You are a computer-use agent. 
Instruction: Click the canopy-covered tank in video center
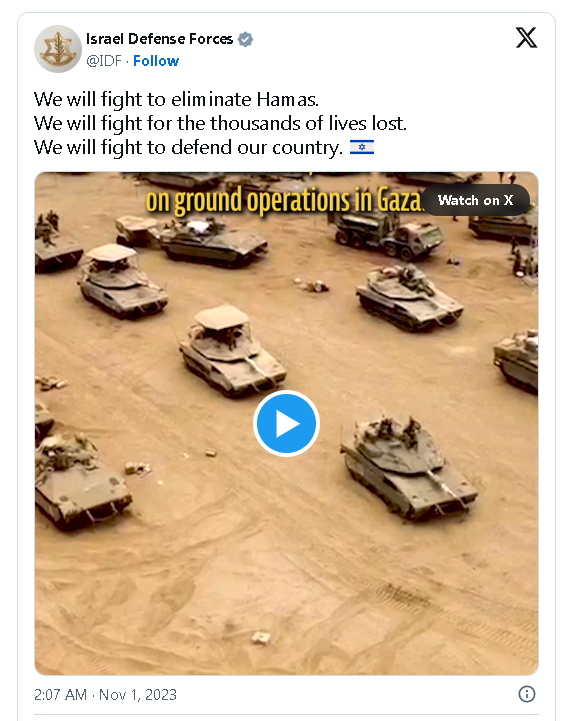(x=232, y=351)
